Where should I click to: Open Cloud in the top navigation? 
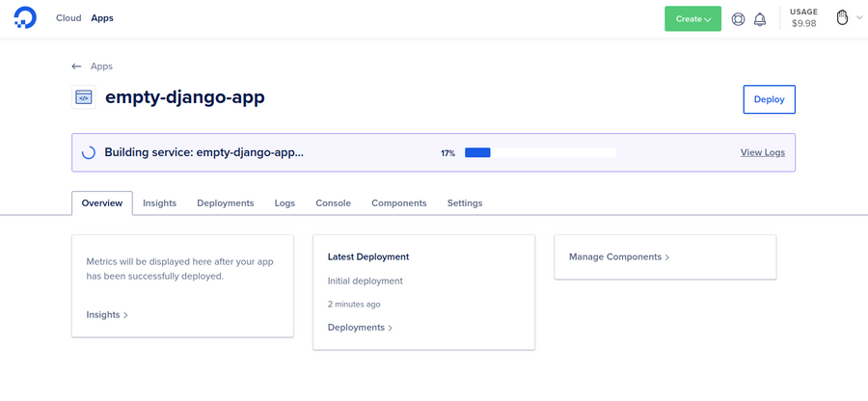(x=68, y=18)
